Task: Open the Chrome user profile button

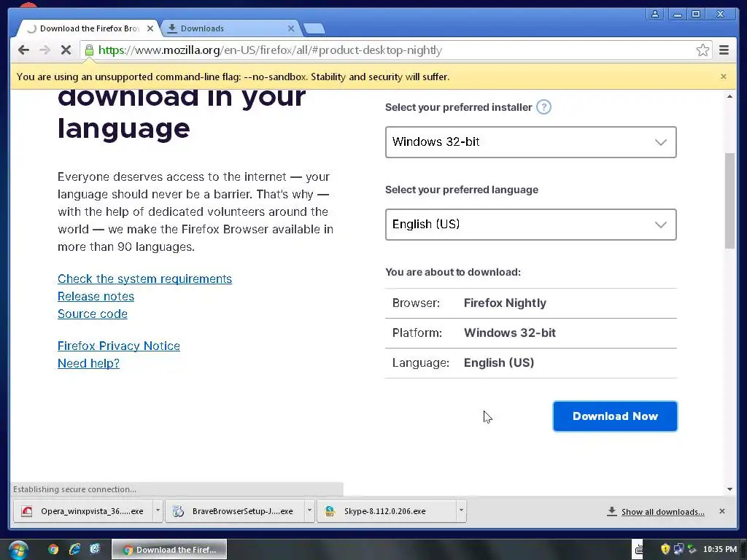Action: tap(655, 14)
